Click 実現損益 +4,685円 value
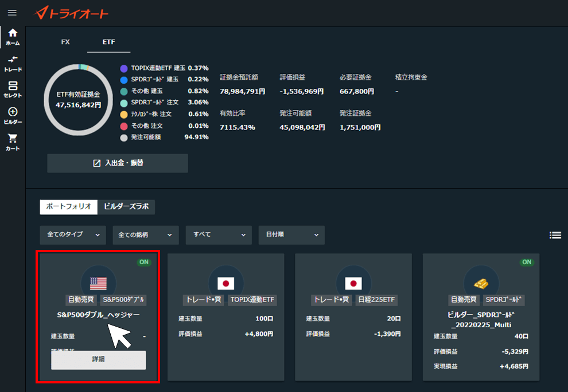 click(514, 367)
